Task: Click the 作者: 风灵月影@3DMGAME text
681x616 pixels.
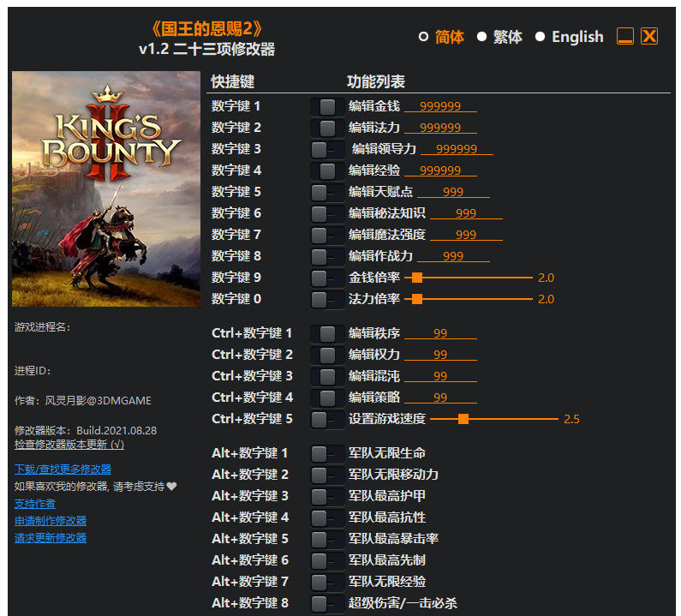Action: tap(83, 401)
